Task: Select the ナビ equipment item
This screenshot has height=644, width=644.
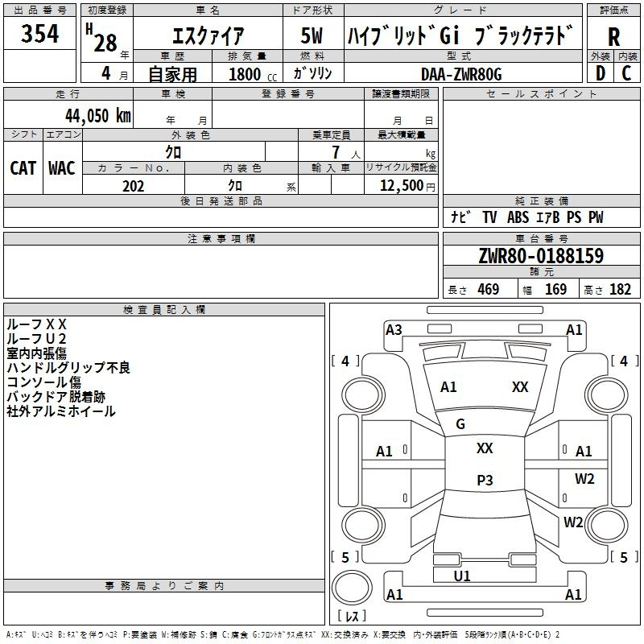Action: coord(460,217)
